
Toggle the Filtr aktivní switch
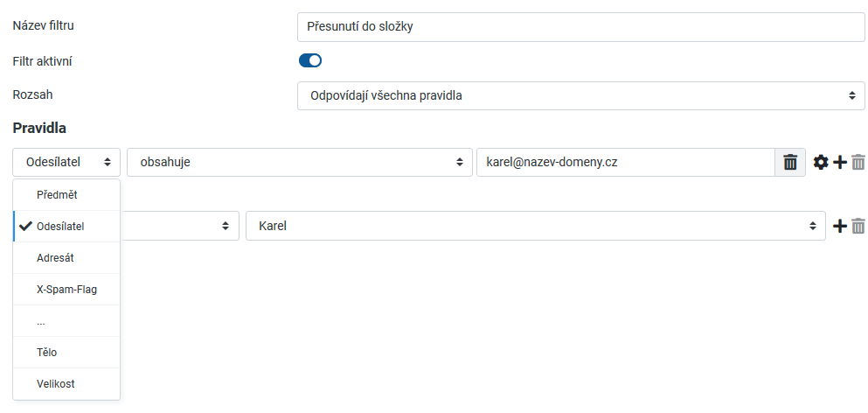point(310,60)
